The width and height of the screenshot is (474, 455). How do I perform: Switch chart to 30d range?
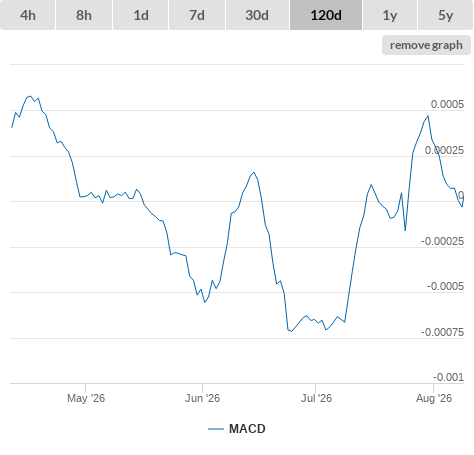(257, 15)
